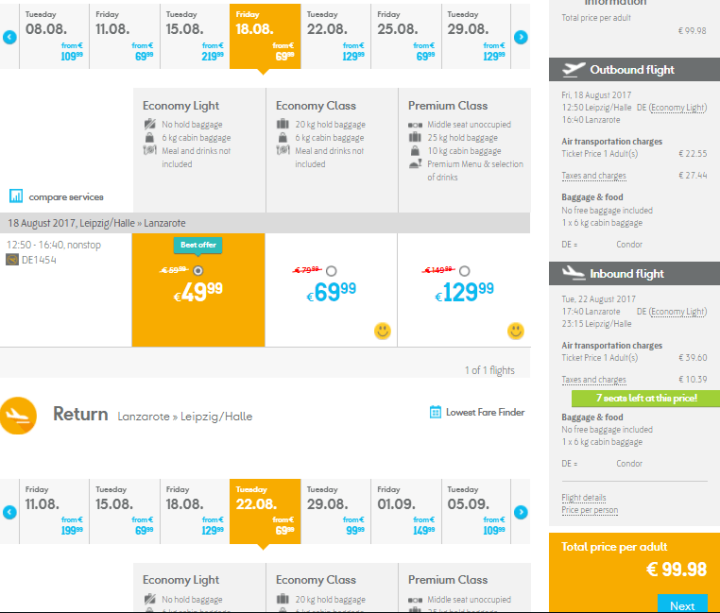Viewport: 720px width, 613px height.
Task: Click the Return flight plane icon
Action: 18,415
